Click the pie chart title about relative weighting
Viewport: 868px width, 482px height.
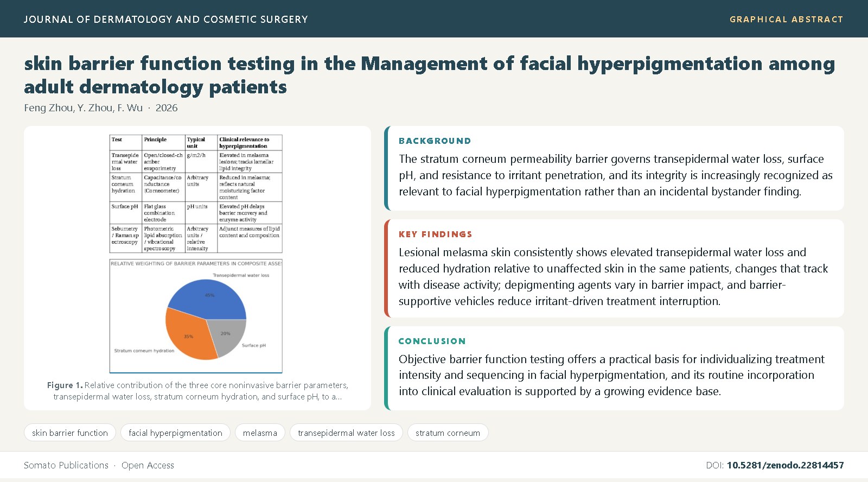[x=196, y=264]
